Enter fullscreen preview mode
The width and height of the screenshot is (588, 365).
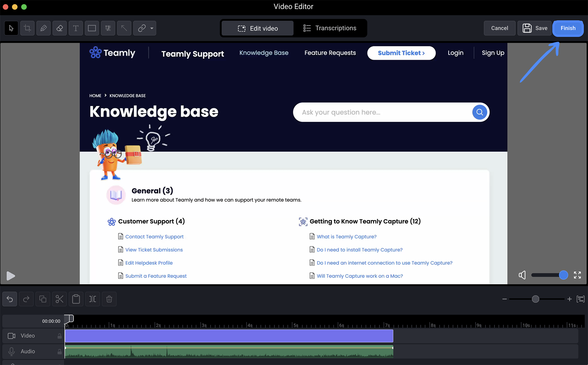[x=577, y=275]
